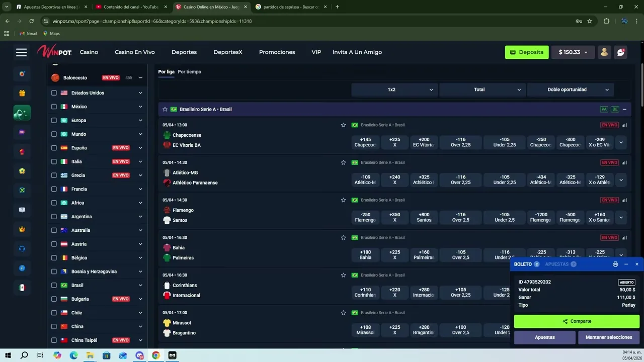Open the Doble oportunidad dropdown
The width and height of the screenshot is (644, 362).
pos(570,89)
